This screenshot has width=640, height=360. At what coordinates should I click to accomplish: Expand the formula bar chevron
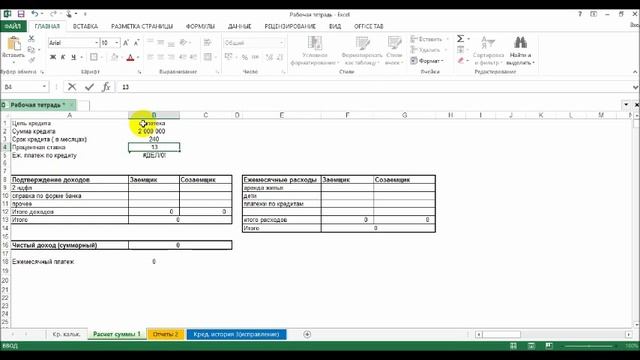635,87
